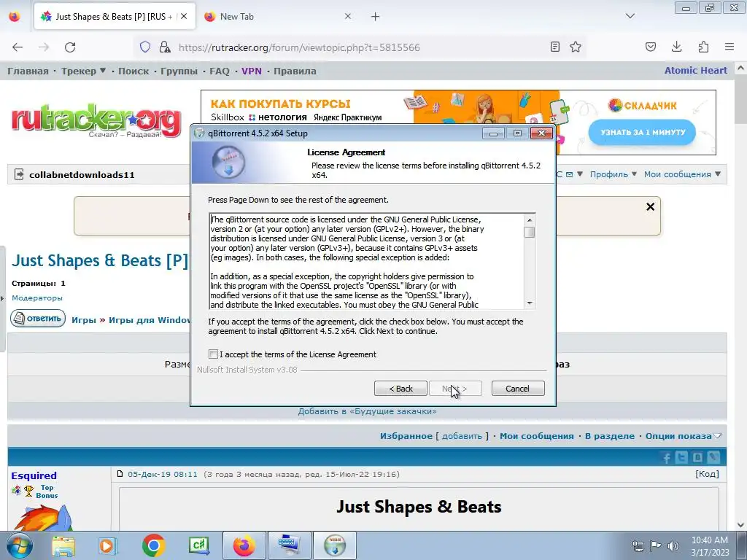Open Поиск in rutracker menu

(133, 71)
